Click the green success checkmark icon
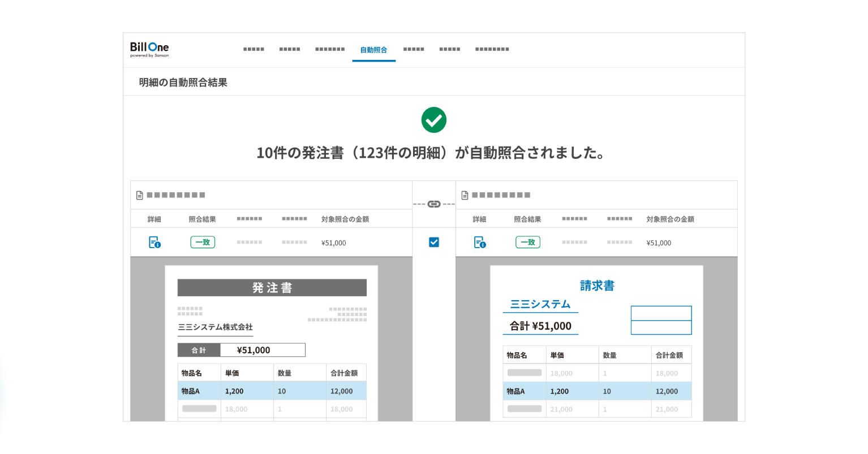Viewport: 868px width, 454px height. coord(434,120)
